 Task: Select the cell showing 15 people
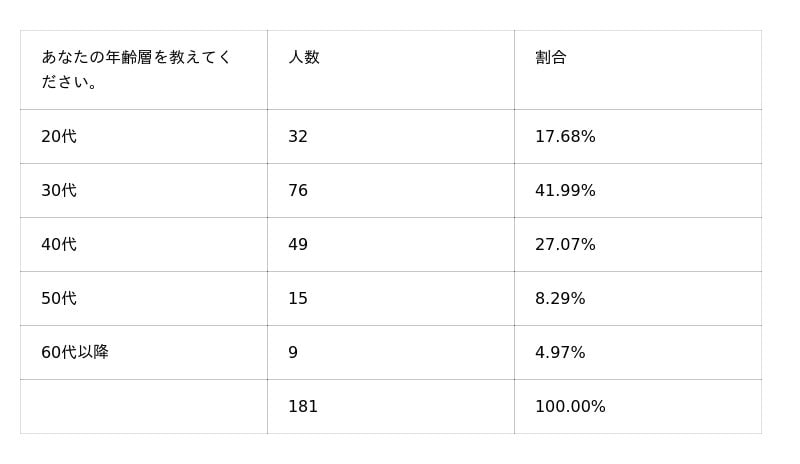pyautogui.click(x=298, y=299)
